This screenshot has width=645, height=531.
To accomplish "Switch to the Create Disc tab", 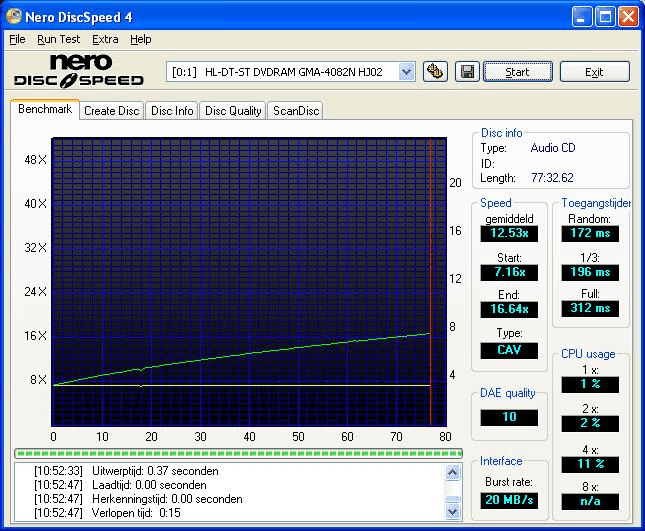I will pyautogui.click(x=111, y=111).
